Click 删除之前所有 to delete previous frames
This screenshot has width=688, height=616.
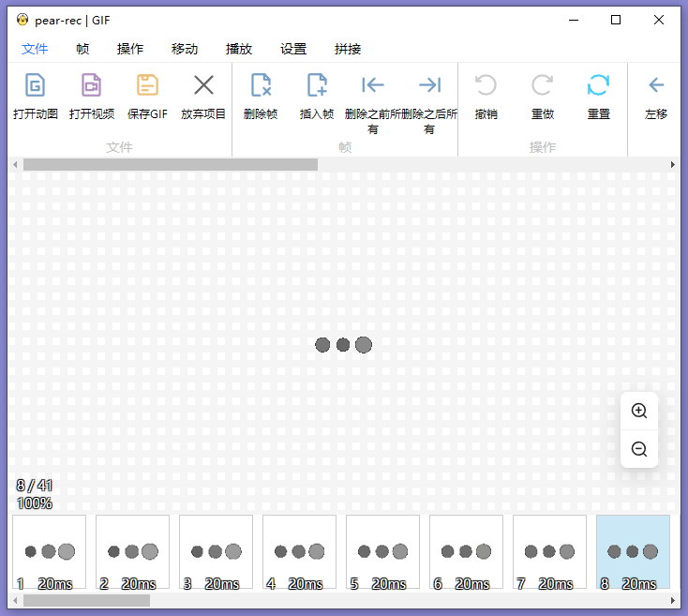[373, 103]
